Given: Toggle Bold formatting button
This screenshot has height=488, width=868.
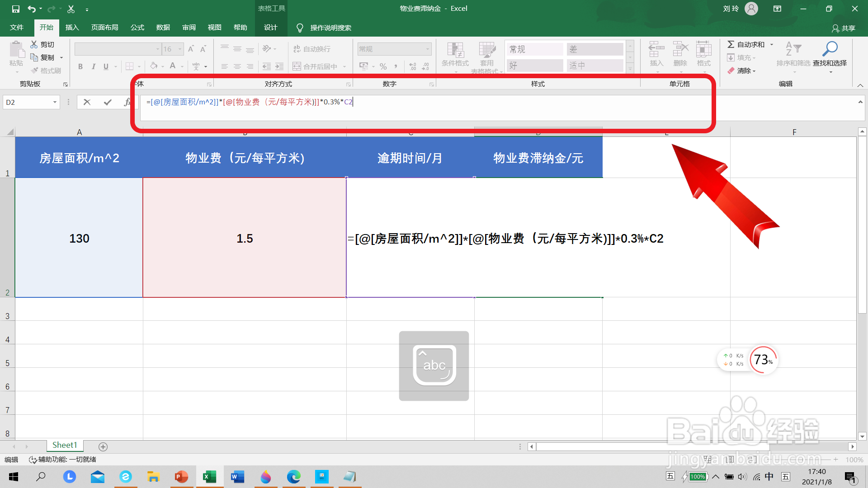Looking at the screenshot, I should (x=80, y=66).
